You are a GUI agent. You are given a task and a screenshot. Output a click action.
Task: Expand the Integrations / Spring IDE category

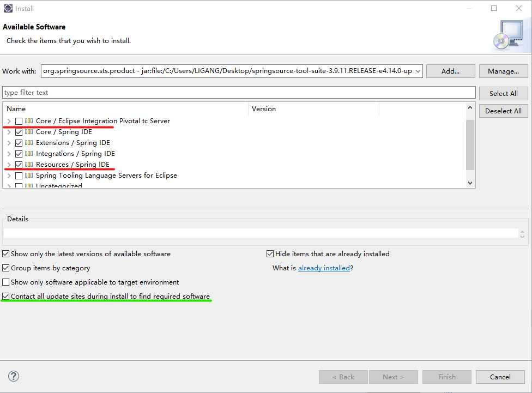pos(9,154)
